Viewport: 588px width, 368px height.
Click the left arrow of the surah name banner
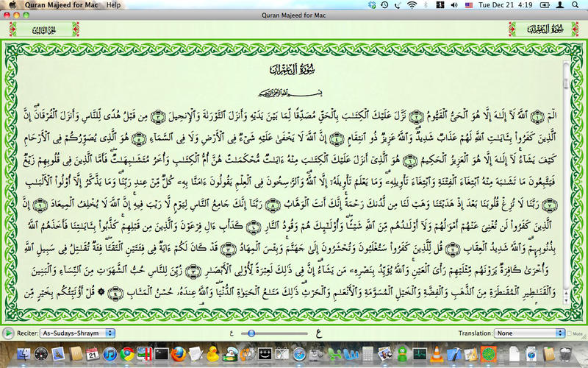pyautogui.click(x=512, y=29)
